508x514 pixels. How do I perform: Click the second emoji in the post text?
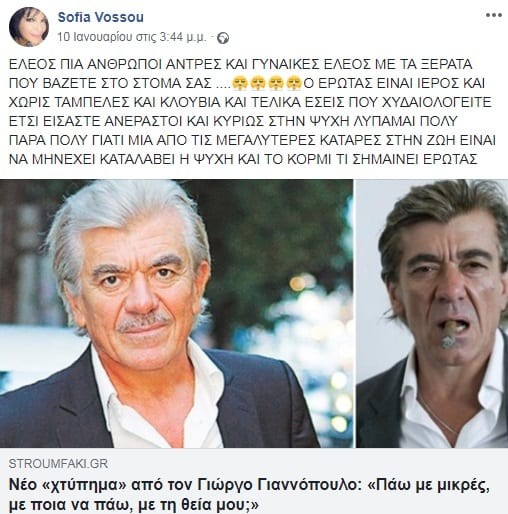pos(257,83)
